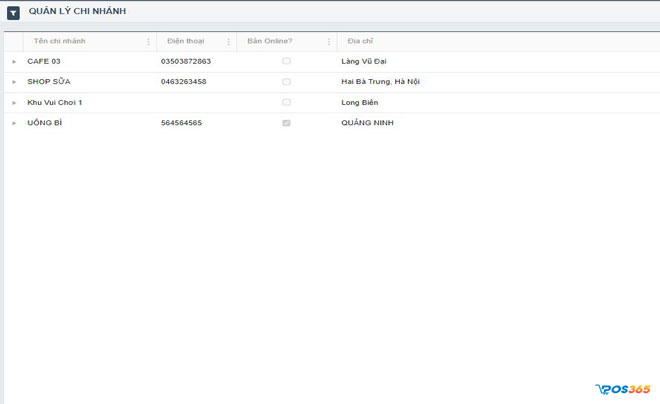Sort by the Bán Online? header
Viewport: 660px width, 404px height.
pos(269,41)
